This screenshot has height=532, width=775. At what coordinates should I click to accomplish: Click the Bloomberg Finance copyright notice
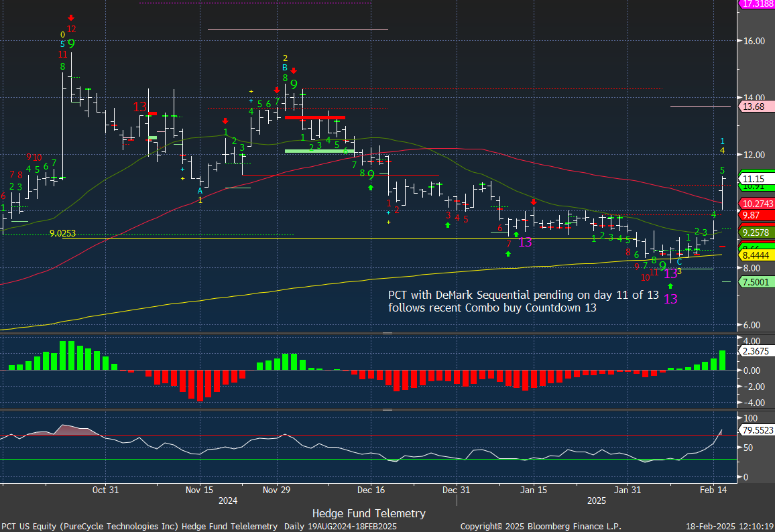point(541,527)
